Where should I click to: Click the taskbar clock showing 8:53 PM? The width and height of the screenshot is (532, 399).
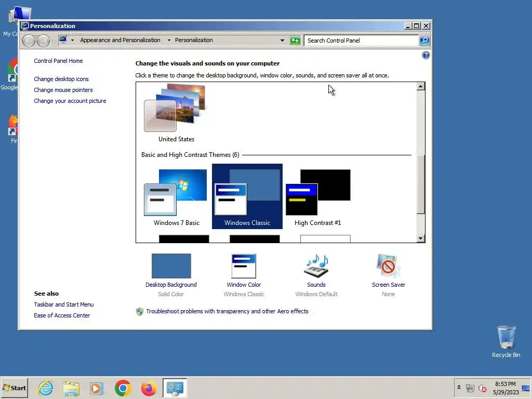point(505,388)
